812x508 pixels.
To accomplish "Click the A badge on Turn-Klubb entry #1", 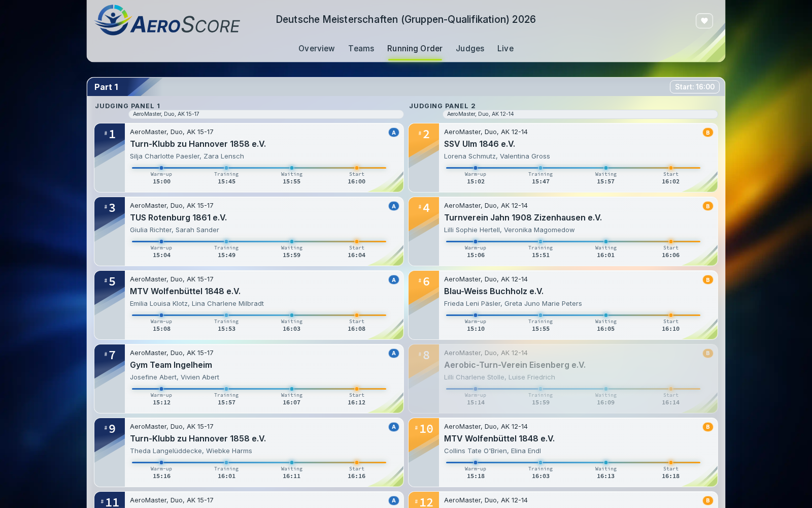I will pyautogui.click(x=393, y=132).
